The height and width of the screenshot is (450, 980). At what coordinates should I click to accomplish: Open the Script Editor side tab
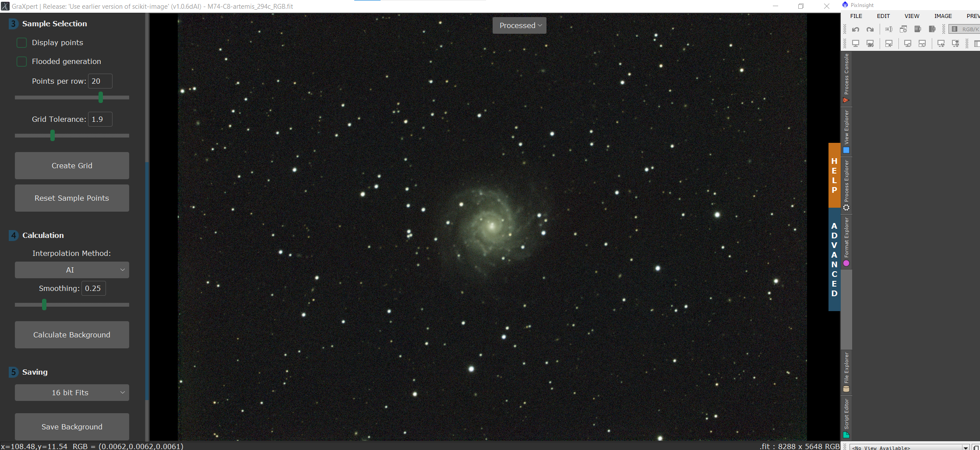coord(846,418)
